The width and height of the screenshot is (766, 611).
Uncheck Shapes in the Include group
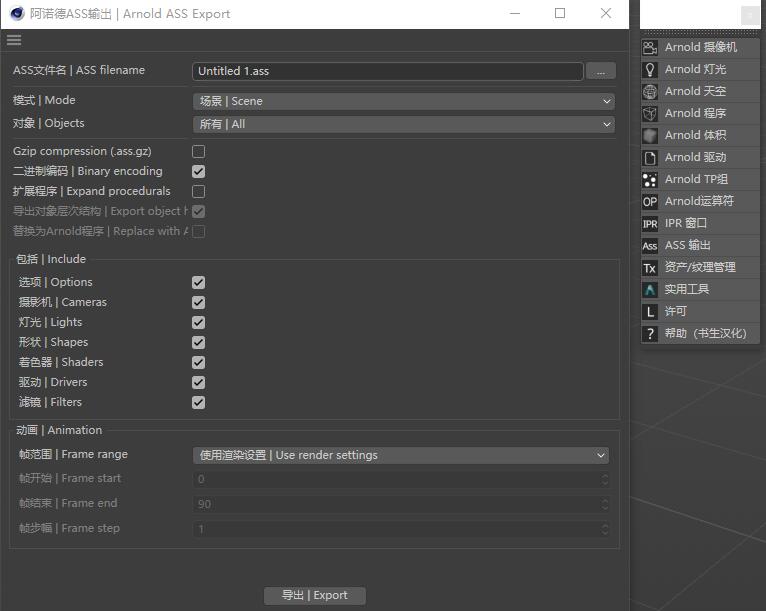[x=198, y=342]
